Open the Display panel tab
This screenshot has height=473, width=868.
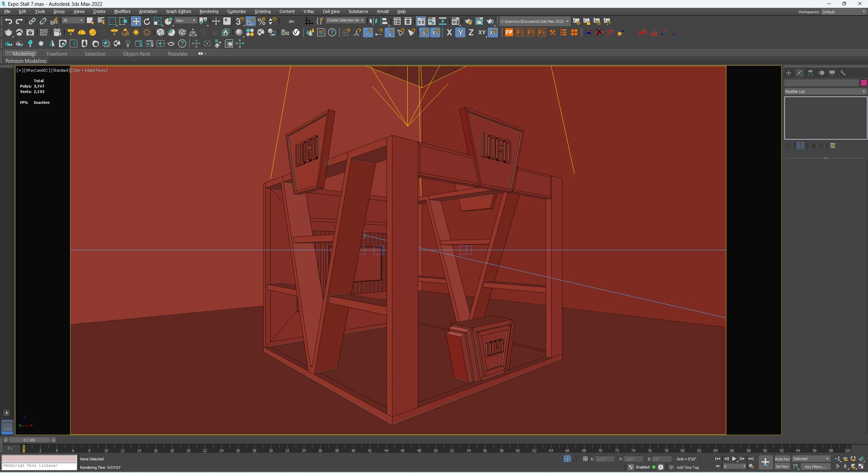(832, 73)
